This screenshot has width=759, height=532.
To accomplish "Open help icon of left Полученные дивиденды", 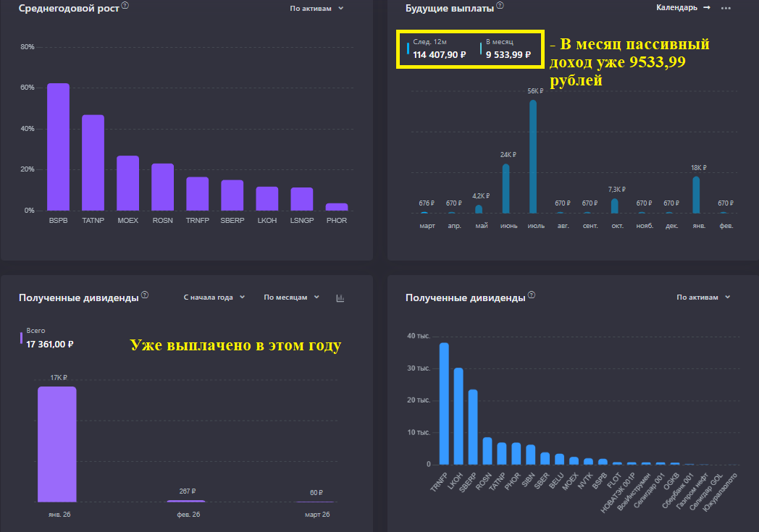I will 145,295.
